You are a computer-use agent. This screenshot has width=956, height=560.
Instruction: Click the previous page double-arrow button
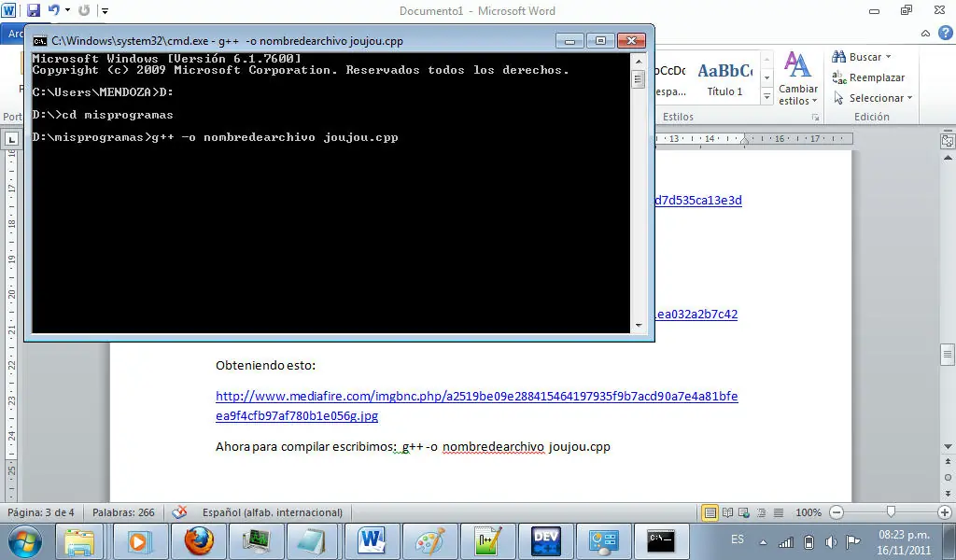click(948, 463)
